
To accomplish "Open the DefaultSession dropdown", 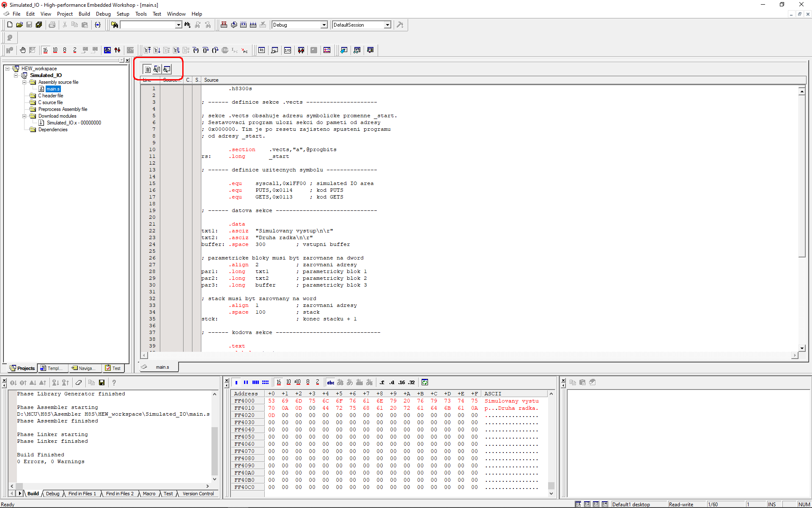I will [387, 25].
